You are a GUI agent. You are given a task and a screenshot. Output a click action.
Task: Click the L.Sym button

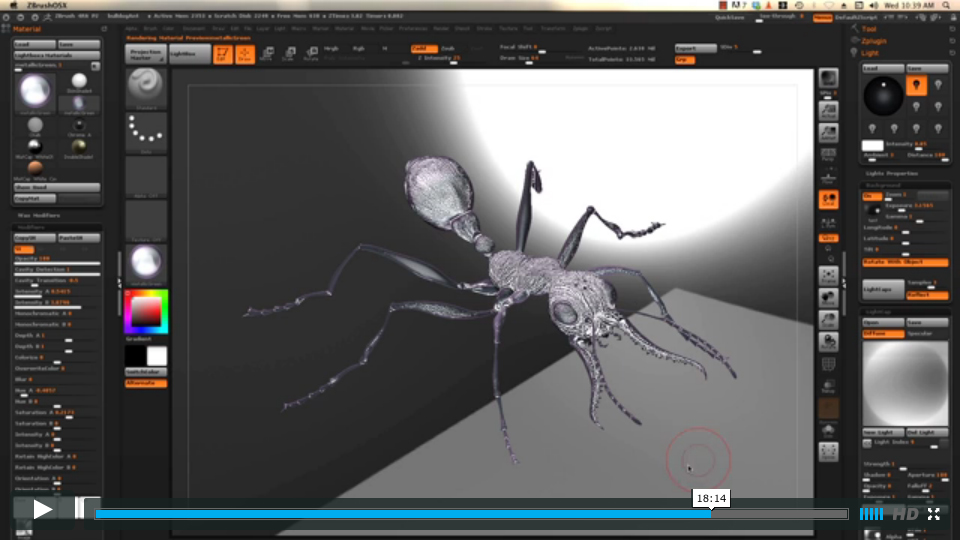(828, 222)
